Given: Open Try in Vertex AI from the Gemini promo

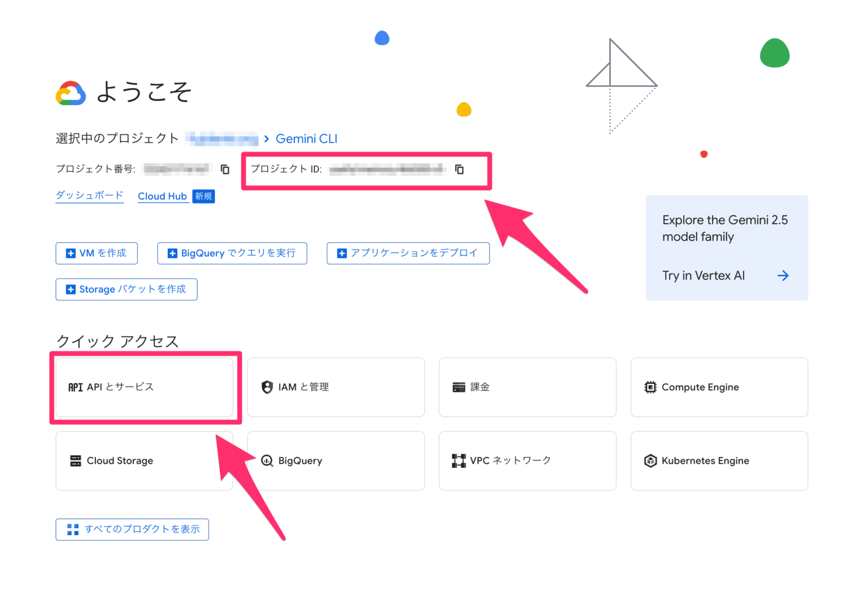Looking at the screenshot, I should click(x=703, y=275).
